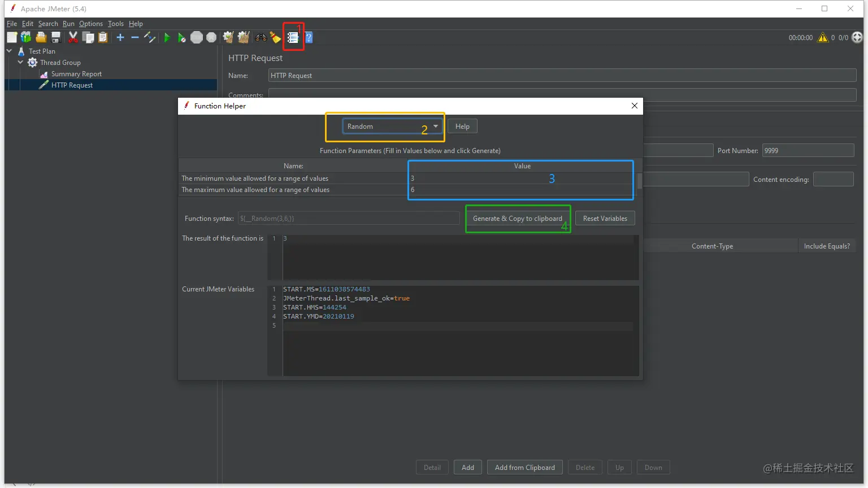The height and width of the screenshot is (488, 868).
Task: Click the Cut scissors icon
Action: pos(73,37)
